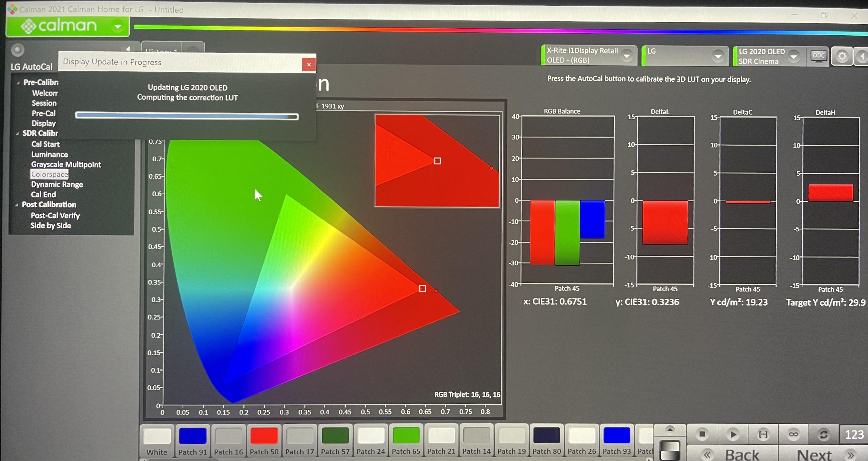Open the LG 2020 OLED display dropdown
This screenshot has height=461, width=868.
pos(794,57)
